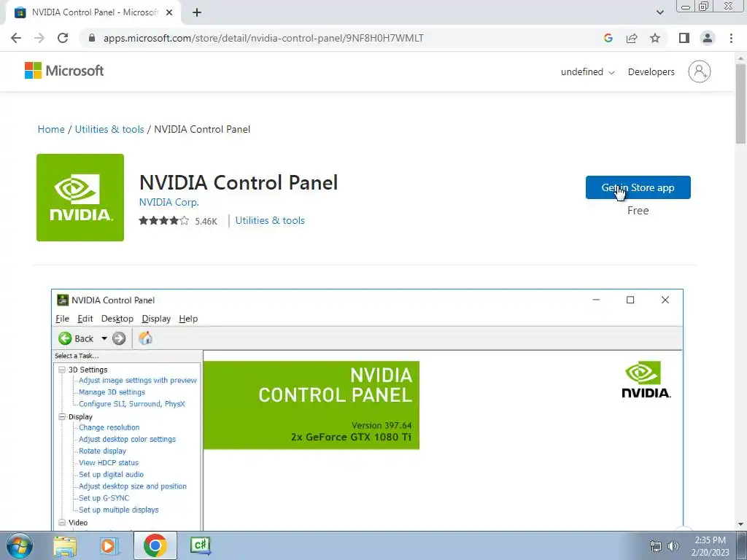747x560 pixels.
Task: Click the address bar URL
Action: tap(263, 38)
